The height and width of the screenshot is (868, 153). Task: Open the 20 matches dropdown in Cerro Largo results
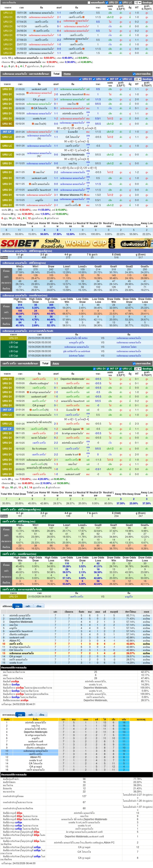tap(137, 369)
